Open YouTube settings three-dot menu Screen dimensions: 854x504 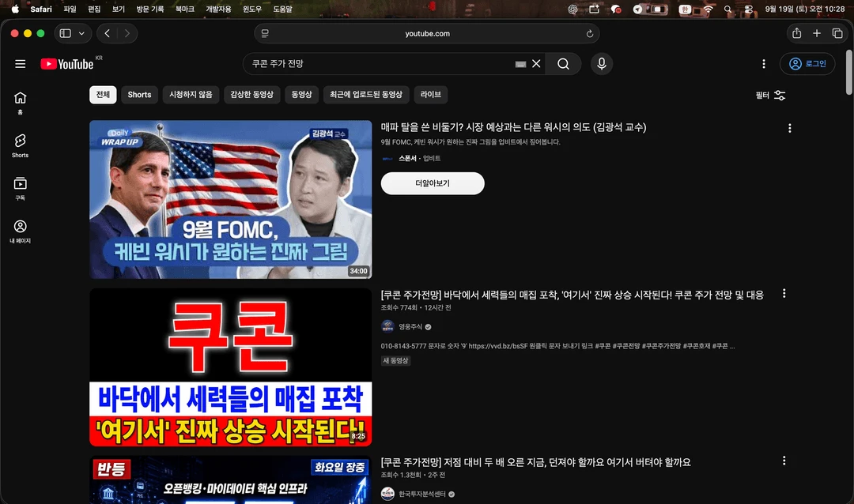tap(764, 64)
